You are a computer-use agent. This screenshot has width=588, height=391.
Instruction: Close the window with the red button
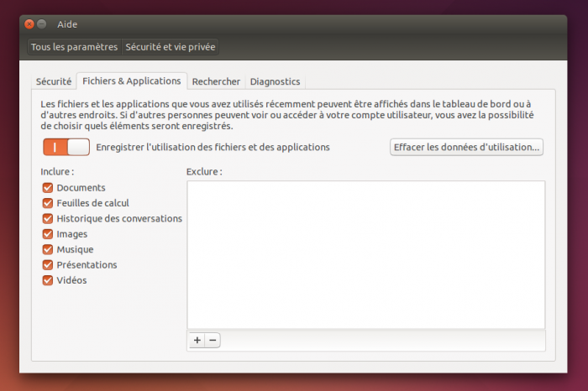click(x=29, y=24)
